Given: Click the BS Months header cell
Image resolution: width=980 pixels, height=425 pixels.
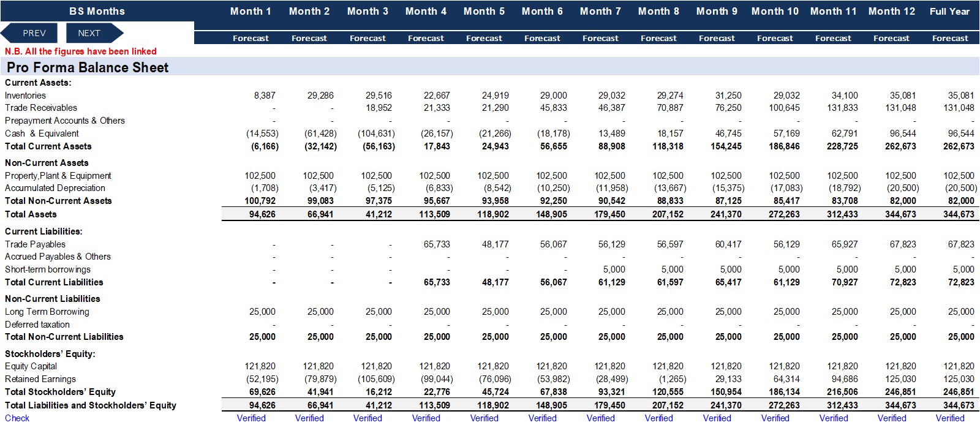Looking at the screenshot, I should (x=97, y=11).
